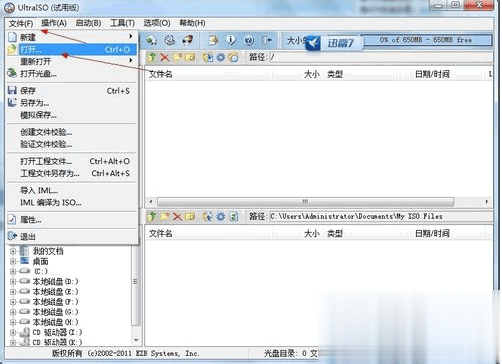
Task: Click the upper pane 路径 field showing /
Action: click(381, 57)
